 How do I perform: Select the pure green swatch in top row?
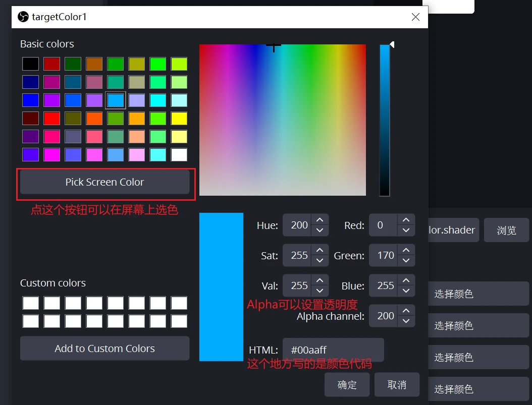click(x=158, y=64)
